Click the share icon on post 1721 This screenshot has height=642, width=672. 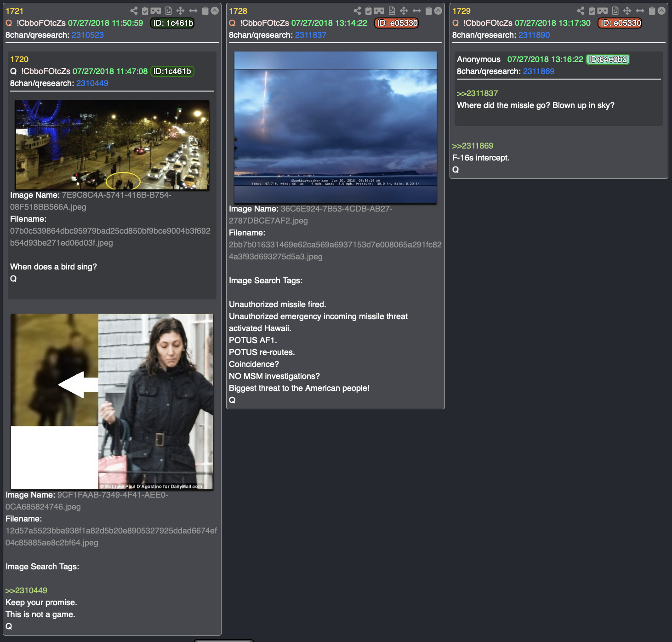click(x=134, y=11)
